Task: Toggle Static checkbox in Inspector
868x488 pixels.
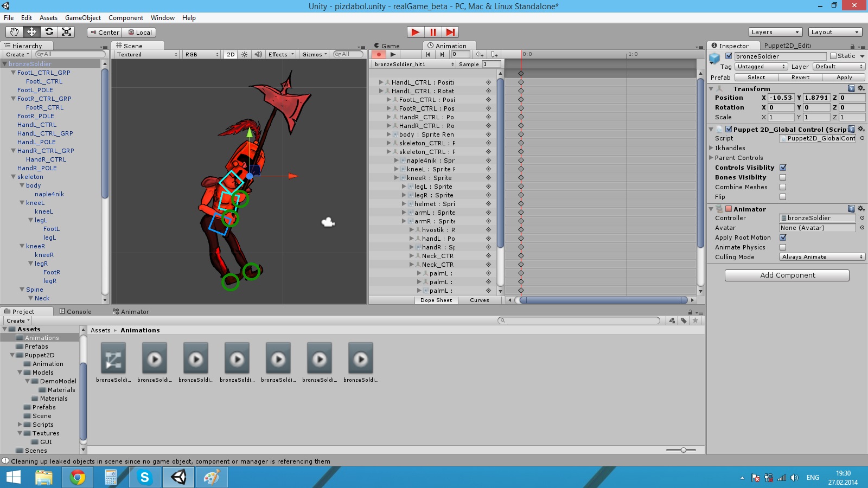Action: 833,56
